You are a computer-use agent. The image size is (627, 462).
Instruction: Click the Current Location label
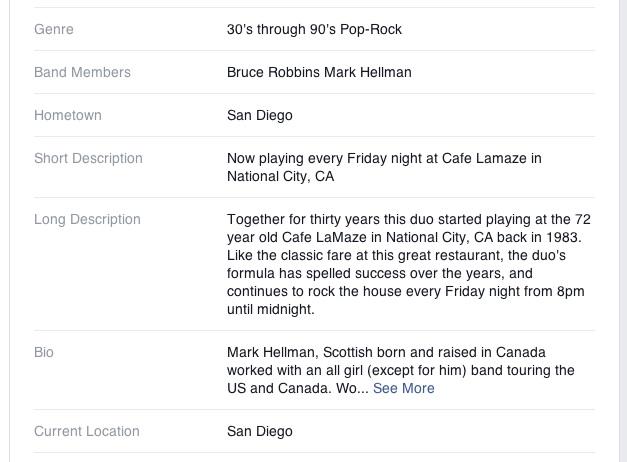click(87, 431)
